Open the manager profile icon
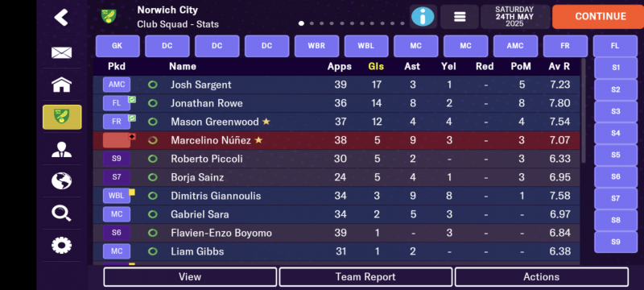 click(62, 150)
